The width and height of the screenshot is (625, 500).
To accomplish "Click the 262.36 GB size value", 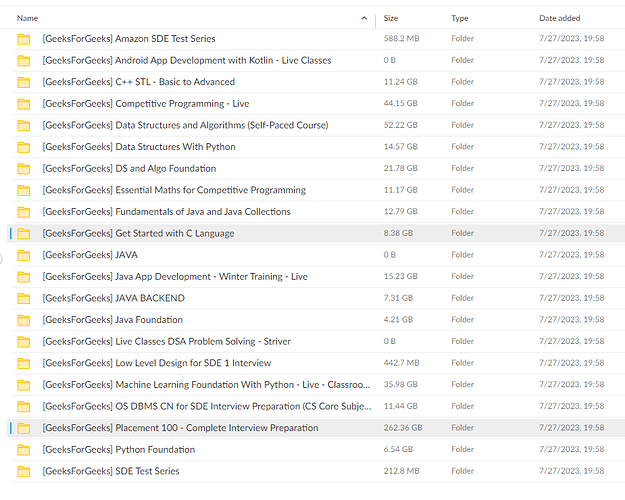I will pos(403,427).
